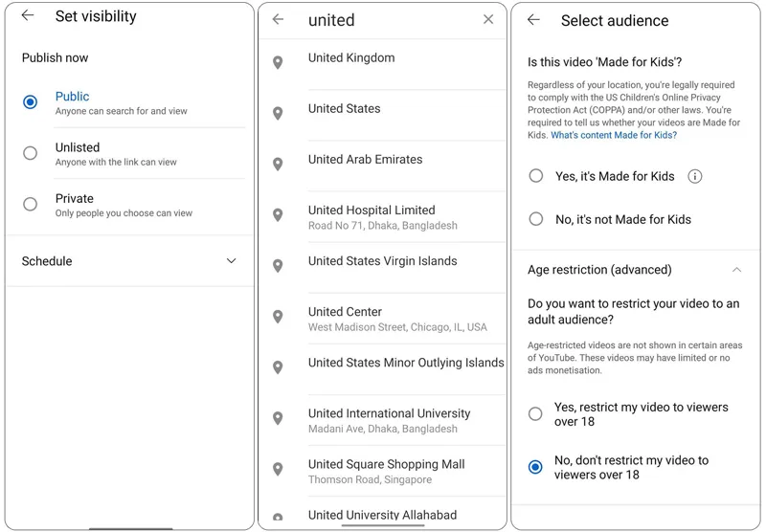Tap the pin icon for United Arab Emirates
766x532 pixels.
coord(278,165)
